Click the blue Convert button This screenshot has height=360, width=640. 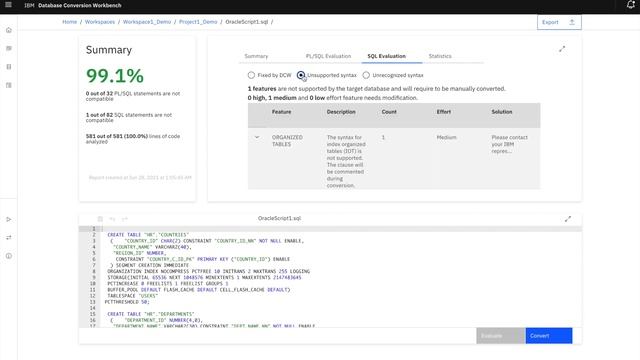click(549, 336)
